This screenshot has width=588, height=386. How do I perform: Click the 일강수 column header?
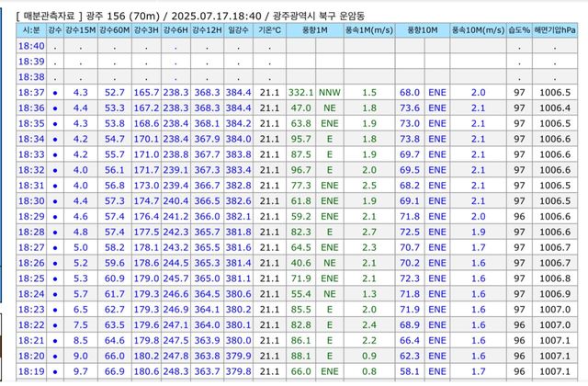pos(238,30)
